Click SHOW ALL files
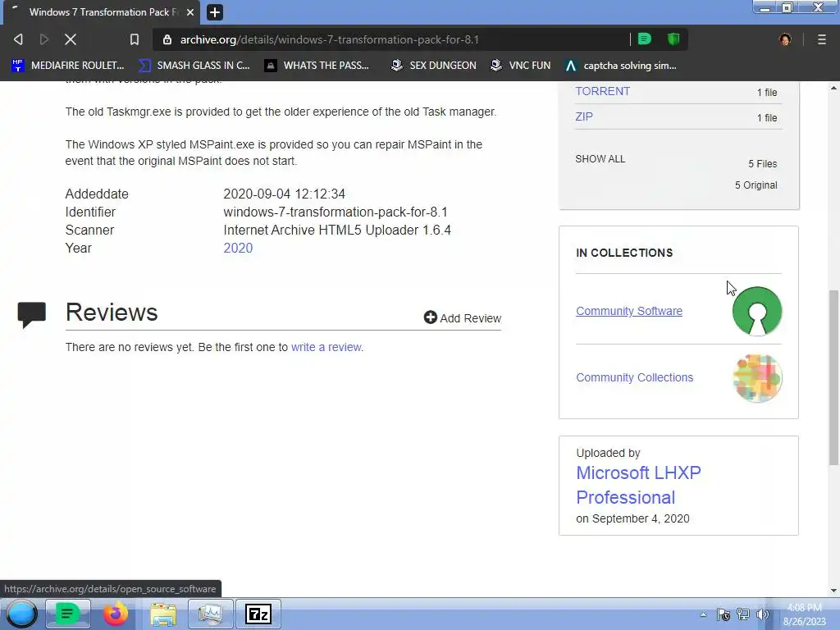 [600, 159]
